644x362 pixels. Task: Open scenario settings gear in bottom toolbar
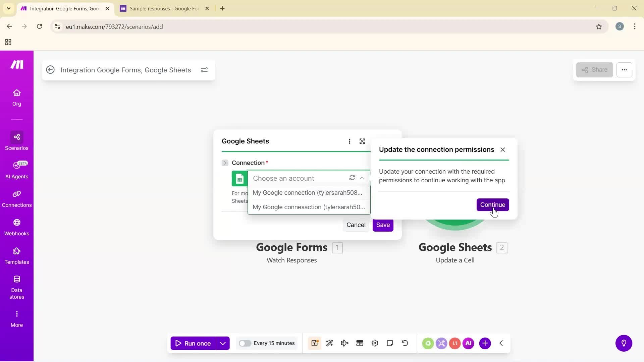[x=375, y=343]
